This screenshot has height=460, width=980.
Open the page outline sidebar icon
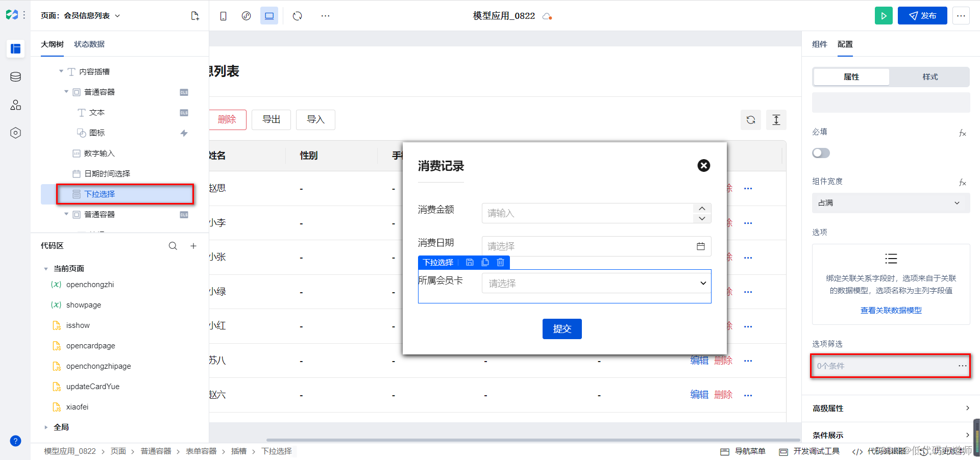point(15,48)
